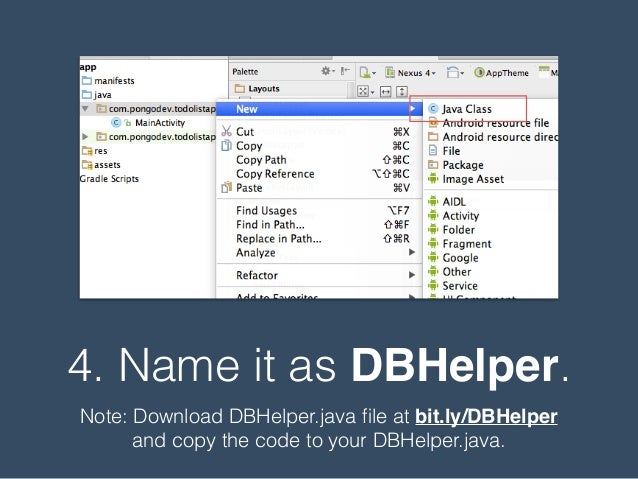Select Gradle Scripts in project tree
This screenshot has width=638, height=479.
click(x=109, y=179)
